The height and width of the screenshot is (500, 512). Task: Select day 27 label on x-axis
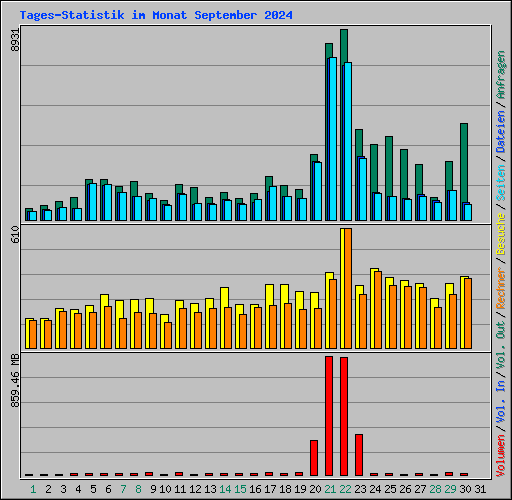[x=420, y=489]
